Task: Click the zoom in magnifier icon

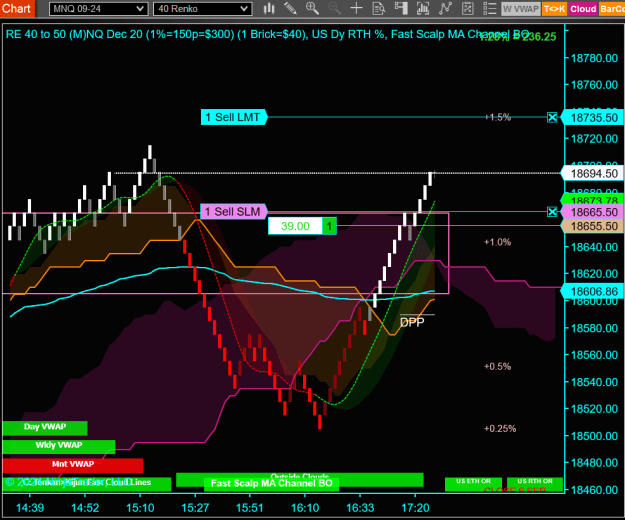Action: click(x=312, y=8)
